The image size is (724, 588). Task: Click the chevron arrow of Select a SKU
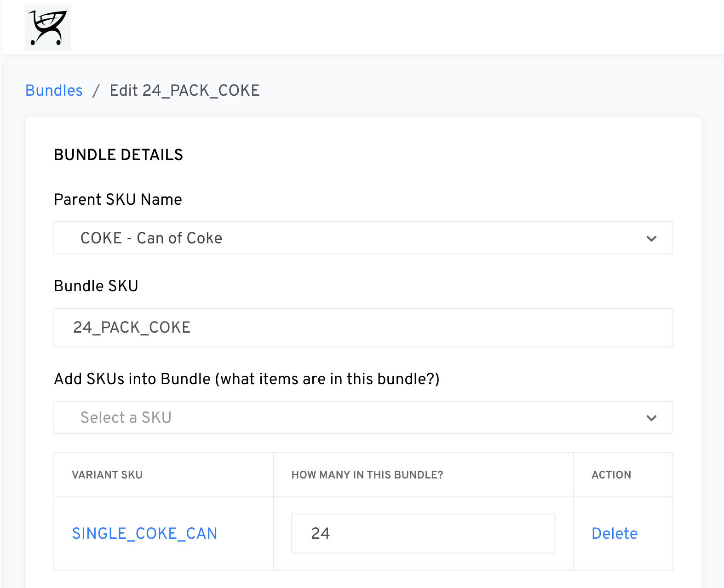tap(651, 418)
